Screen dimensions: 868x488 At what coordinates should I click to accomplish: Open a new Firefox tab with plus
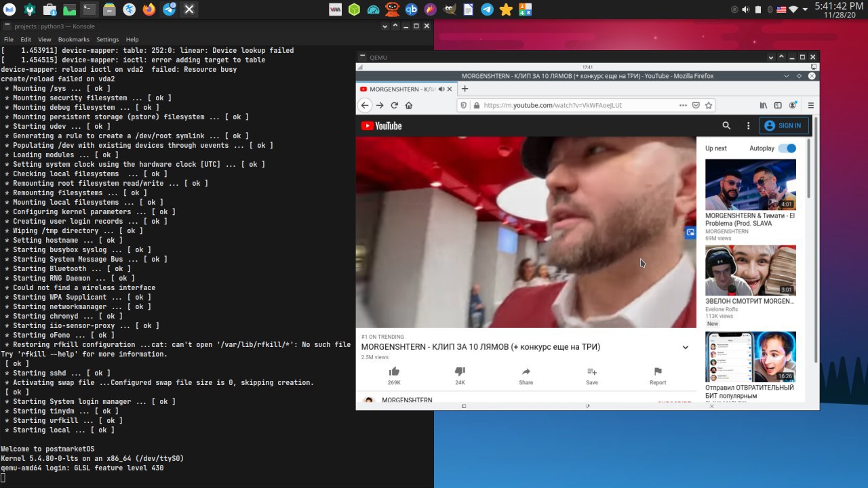click(465, 89)
